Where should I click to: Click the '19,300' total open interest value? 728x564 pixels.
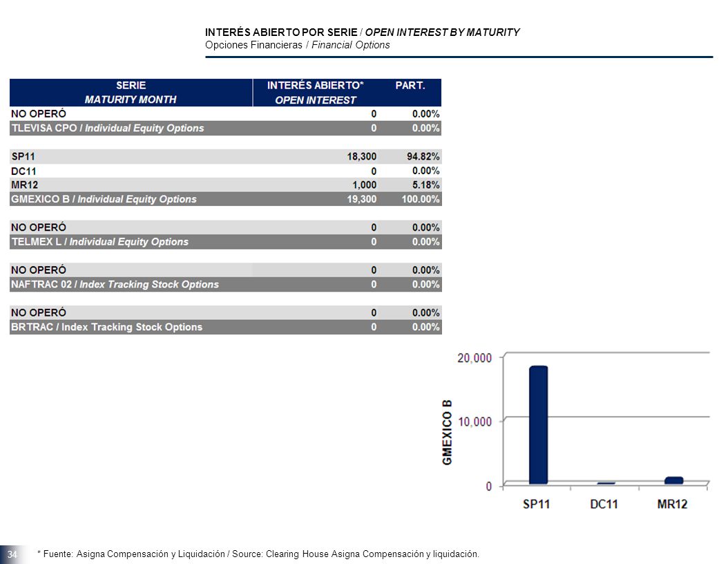point(362,199)
